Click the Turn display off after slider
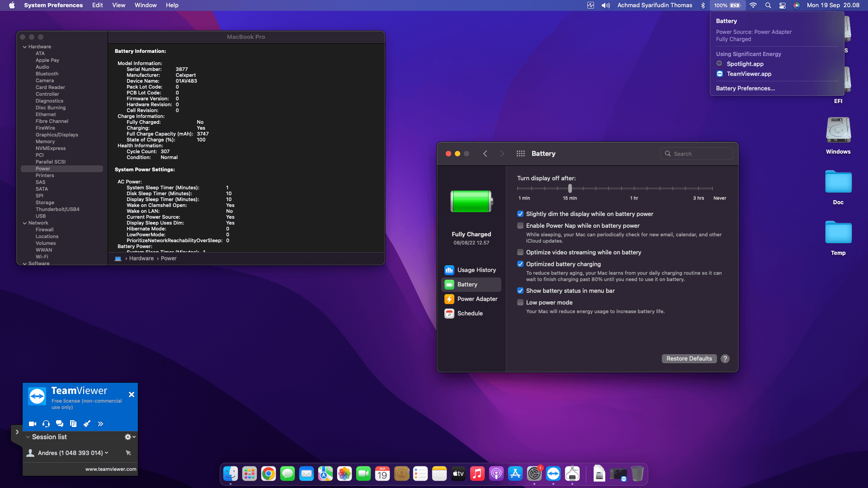 click(x=570, y=188)
